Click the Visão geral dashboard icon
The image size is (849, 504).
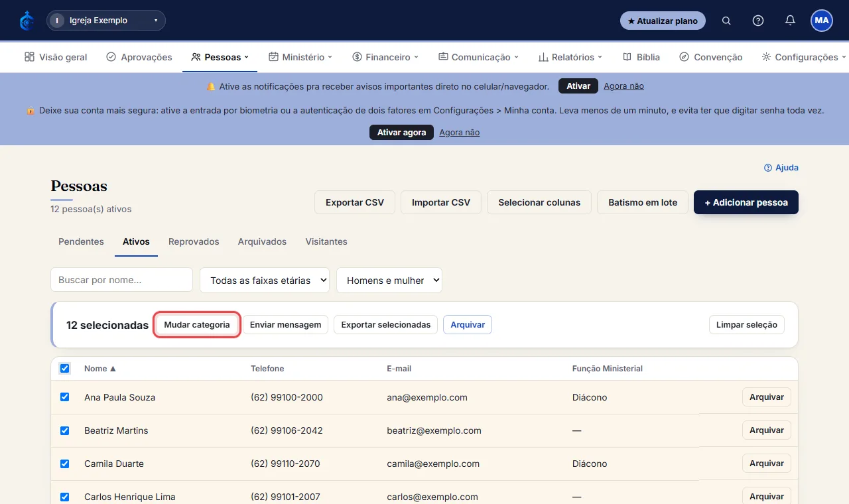(x=29, y=57)
